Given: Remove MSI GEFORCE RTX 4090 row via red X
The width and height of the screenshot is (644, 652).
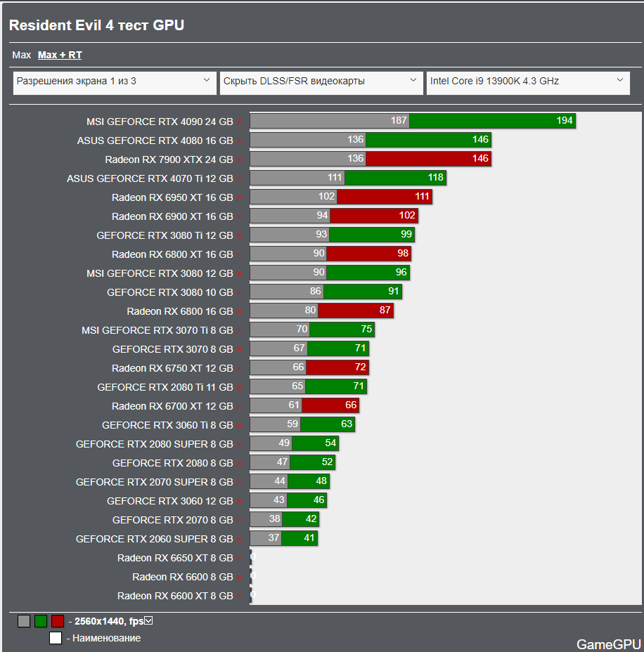Looking at the screenshot, I should pos(240,122).
